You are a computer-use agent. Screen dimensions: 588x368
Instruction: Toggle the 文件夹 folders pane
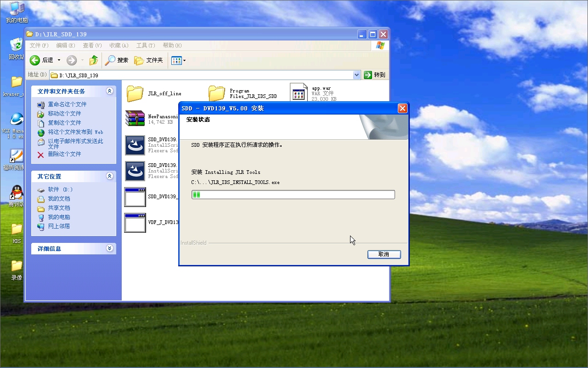click(148, 60)
